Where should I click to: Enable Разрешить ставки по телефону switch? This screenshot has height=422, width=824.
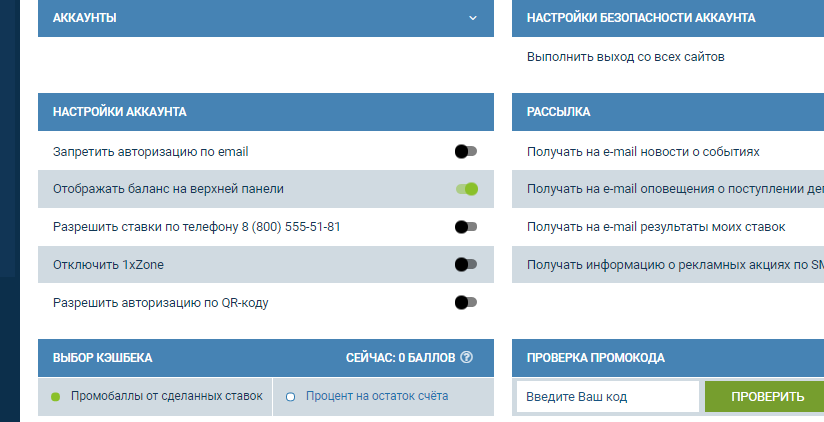pyautogui.click(x=466, y=227)
